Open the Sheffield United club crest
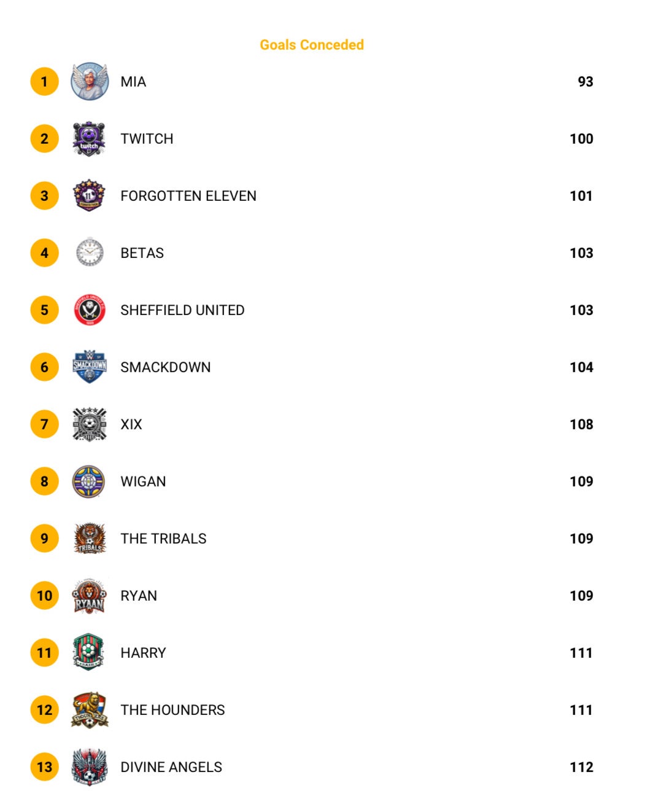650x812 pixels. 89,310
